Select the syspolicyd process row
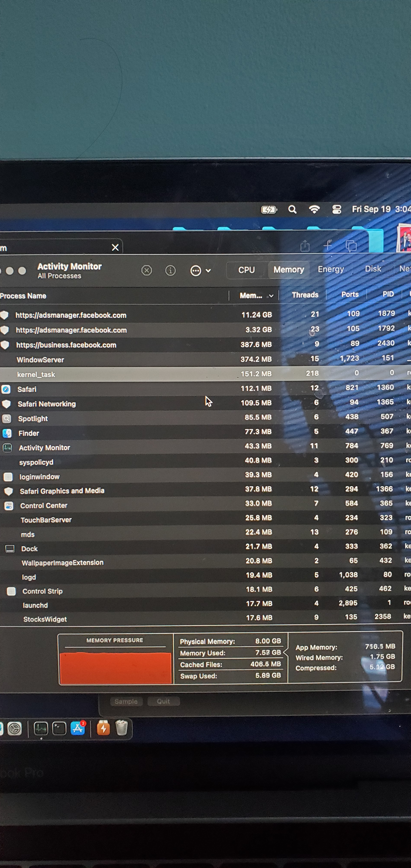411x868 pixels. click(x=205, y=462)
